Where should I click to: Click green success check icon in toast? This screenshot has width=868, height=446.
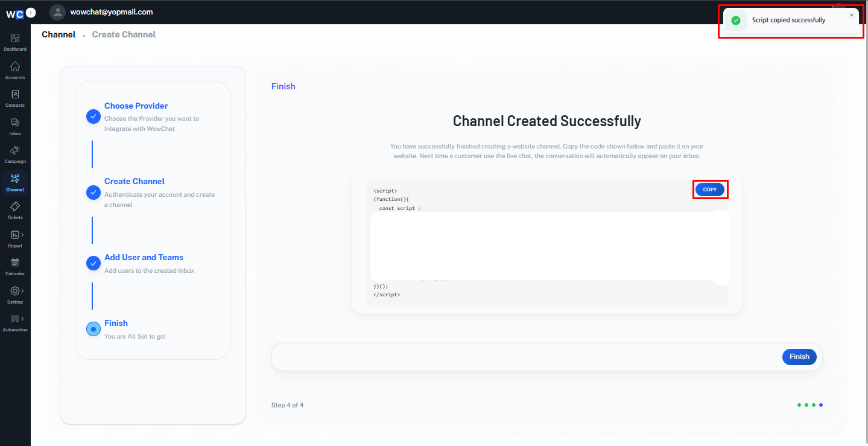(735, 21)
